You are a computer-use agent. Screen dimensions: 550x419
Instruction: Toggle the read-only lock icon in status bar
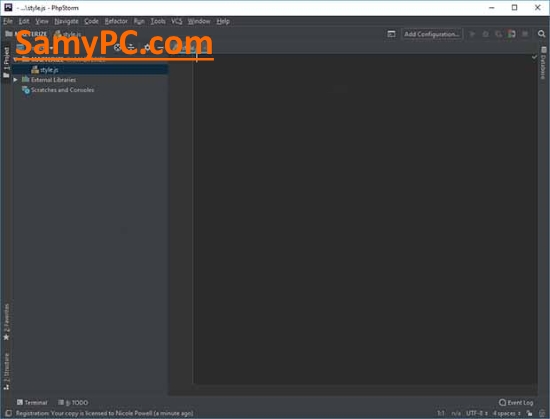[529, 413]
